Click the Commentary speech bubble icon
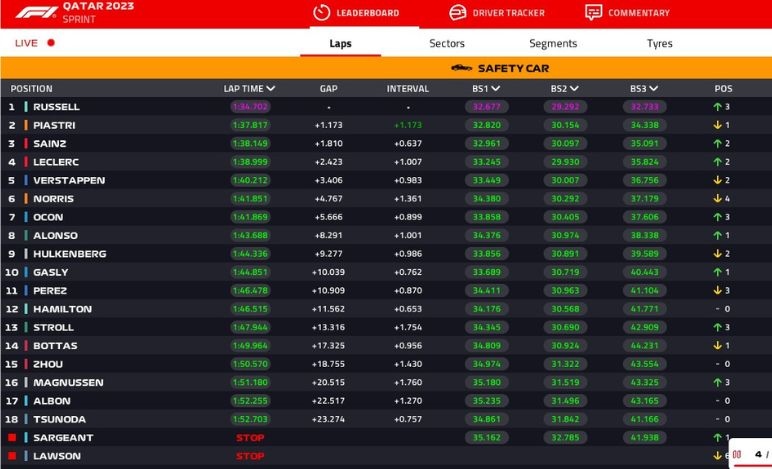 (594, 13)
